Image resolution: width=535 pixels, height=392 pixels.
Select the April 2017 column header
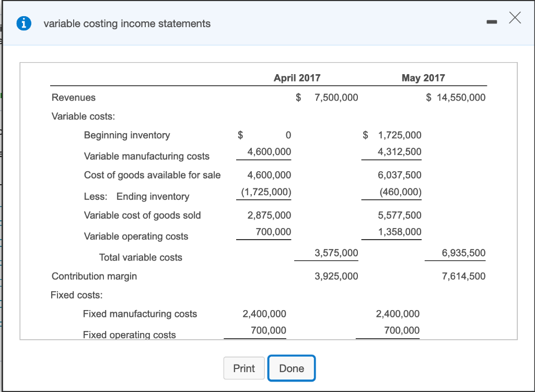pos(297,78)
